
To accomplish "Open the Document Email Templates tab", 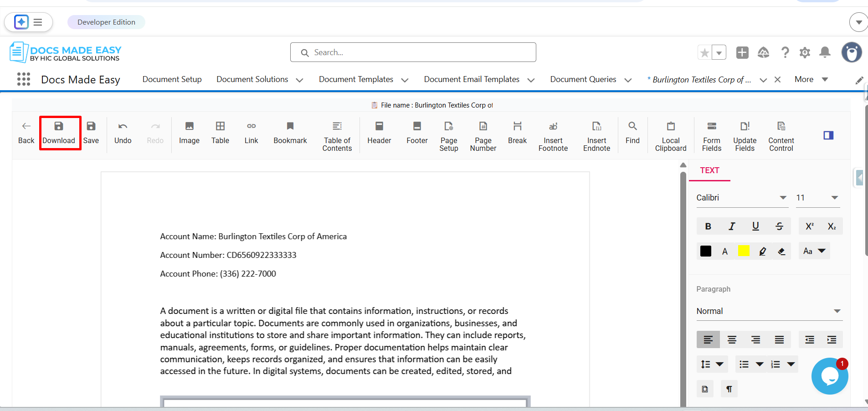I will 472,79.
